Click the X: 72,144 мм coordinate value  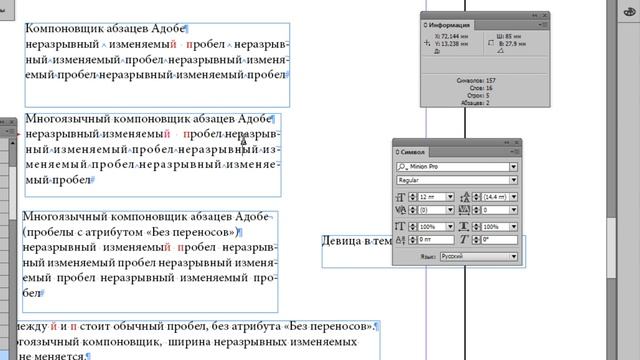(x=451, y=36)
